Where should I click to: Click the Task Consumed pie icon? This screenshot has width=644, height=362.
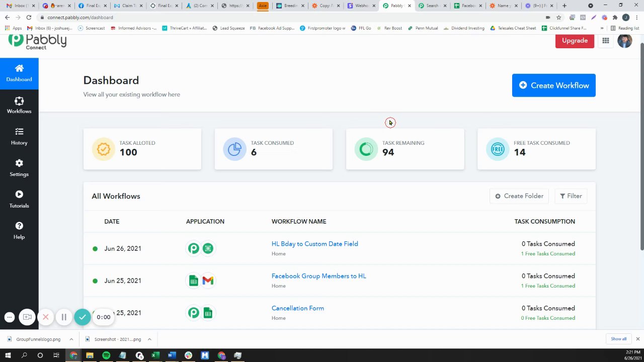coord(234,149)
